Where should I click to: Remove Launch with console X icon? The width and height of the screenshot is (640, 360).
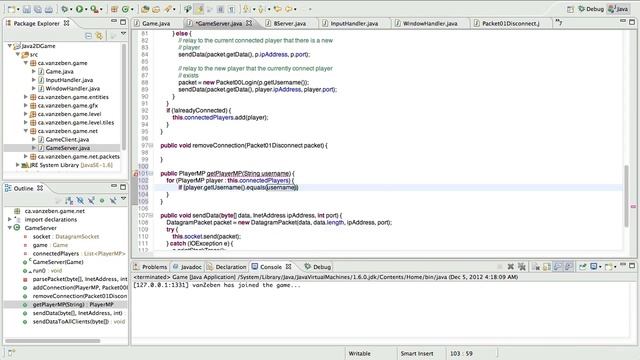511,267
